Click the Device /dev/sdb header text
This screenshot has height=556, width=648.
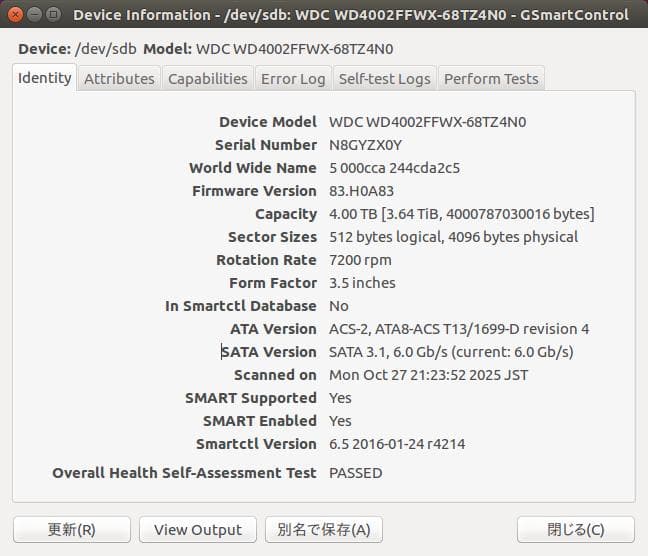click(x=77, y=49)
